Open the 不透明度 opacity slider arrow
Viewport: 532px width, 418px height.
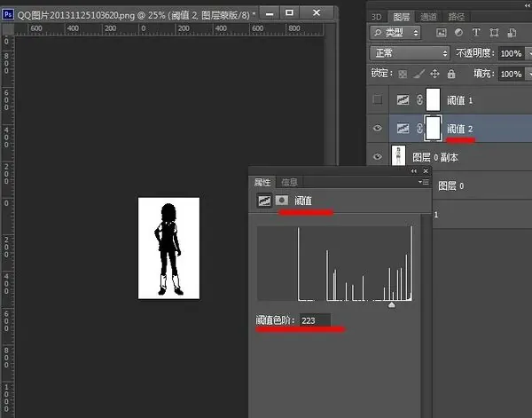point(528,53)
